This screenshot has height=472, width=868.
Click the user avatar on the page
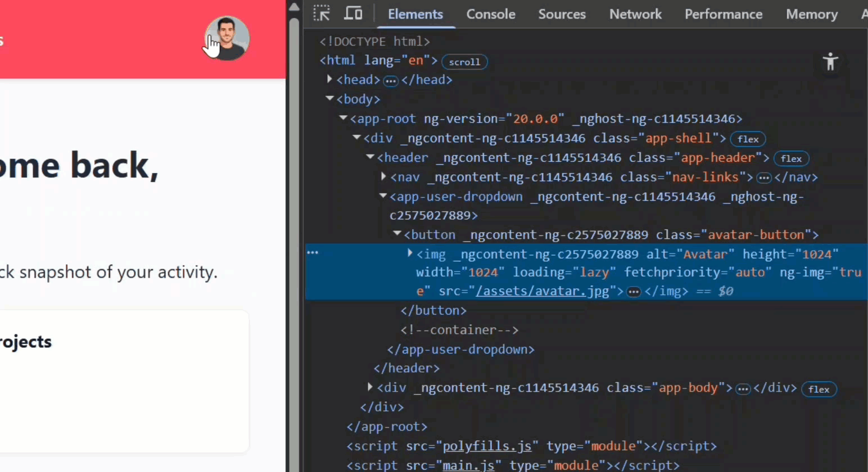[x=227, y=38]
